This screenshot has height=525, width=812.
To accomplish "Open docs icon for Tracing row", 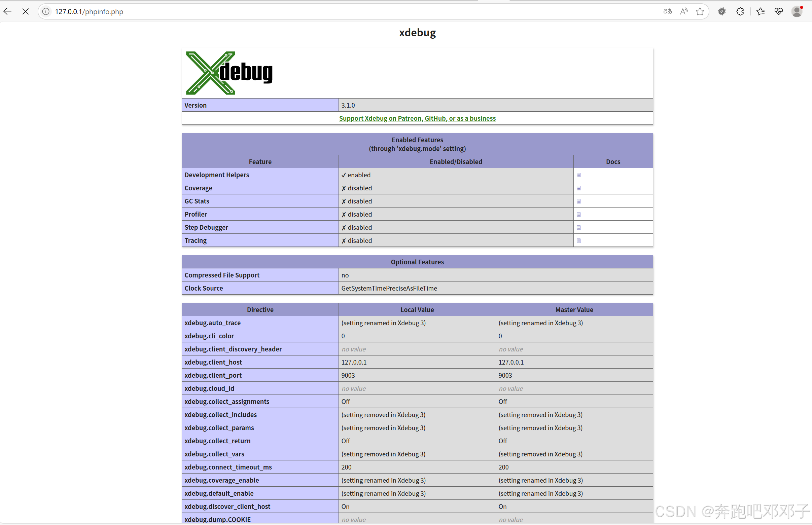I will pyautogui.click(x=578, y=241).
